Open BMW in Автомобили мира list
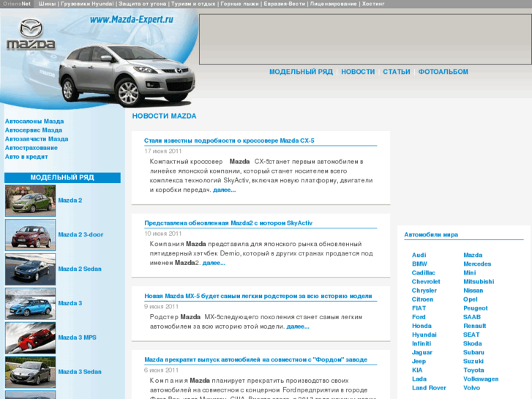 (419, 264)
